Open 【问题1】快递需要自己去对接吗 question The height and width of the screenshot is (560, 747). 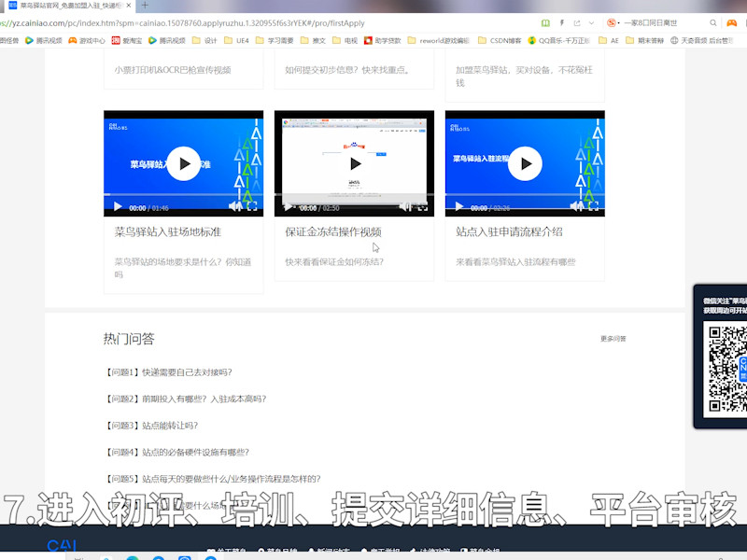[168, 372]
